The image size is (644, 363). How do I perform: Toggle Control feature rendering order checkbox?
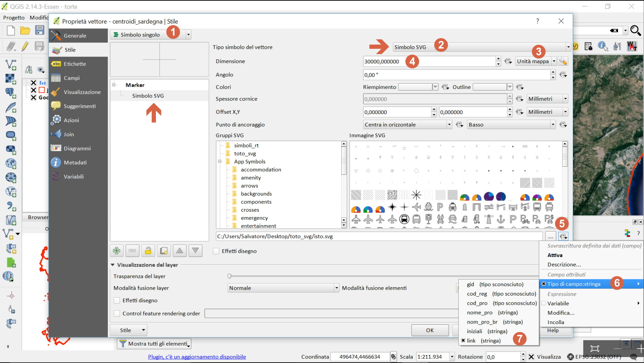pos(117,313)
